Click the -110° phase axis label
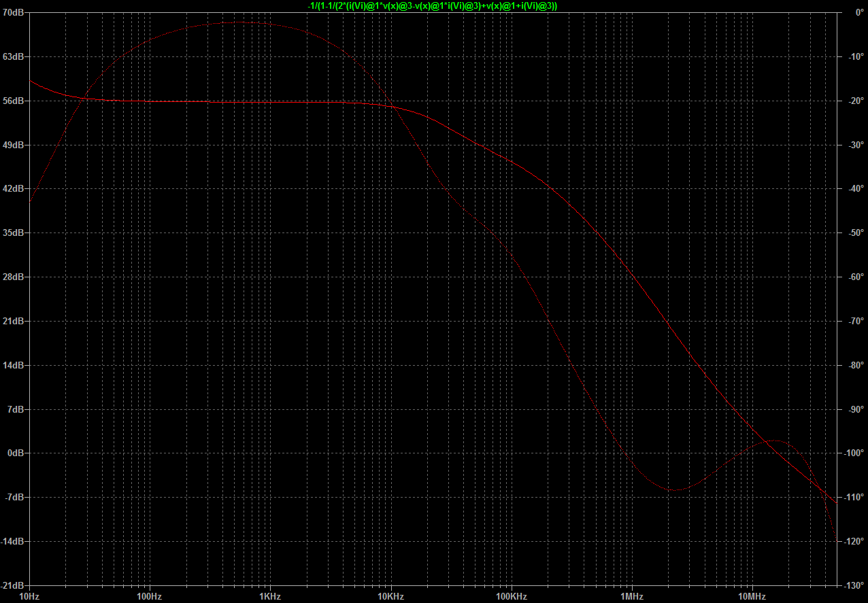868x603 pixels. pos(853,498)
